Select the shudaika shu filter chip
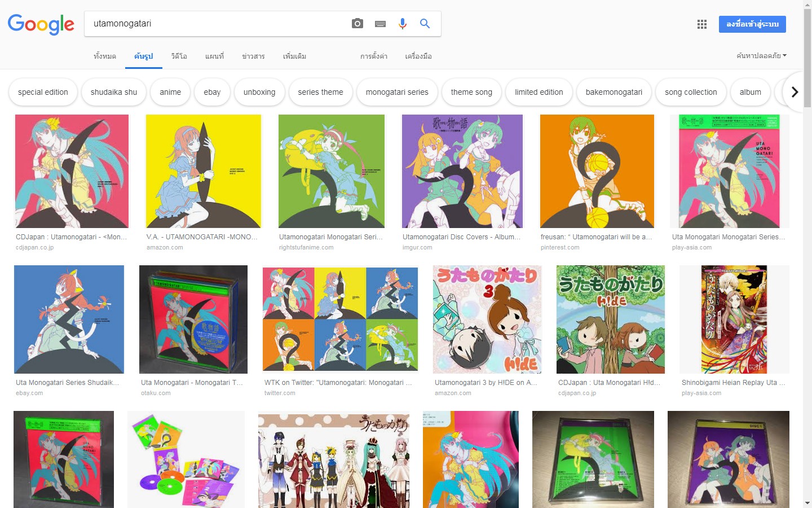 [114, 92]
